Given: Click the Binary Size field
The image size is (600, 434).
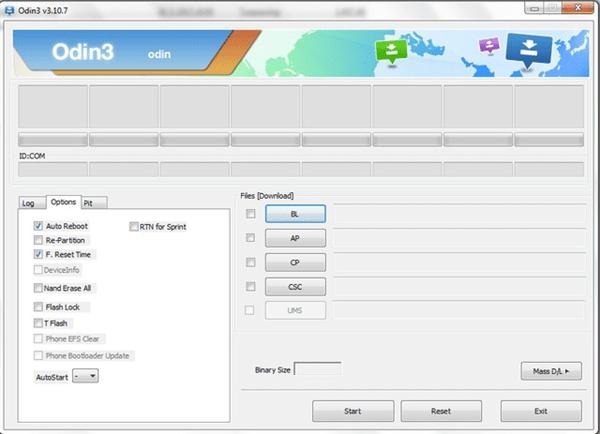Looking at the screenshot, I should [317, 369].
